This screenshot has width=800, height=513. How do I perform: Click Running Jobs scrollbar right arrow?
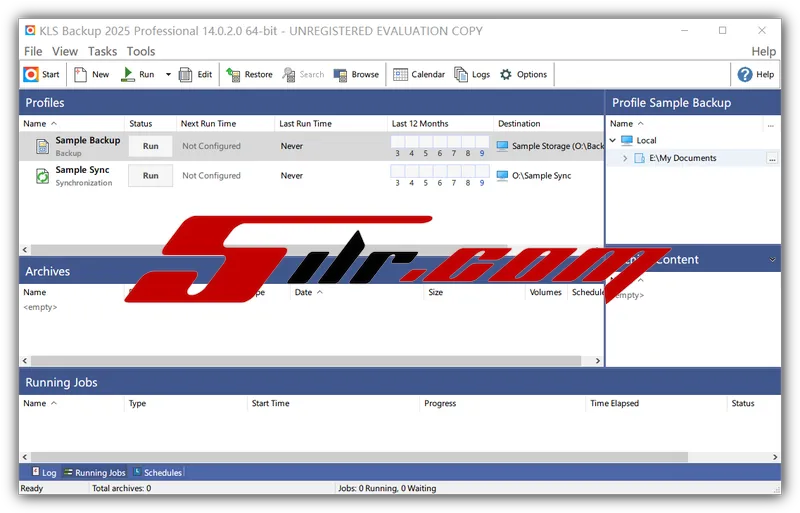tap(775, 457)
